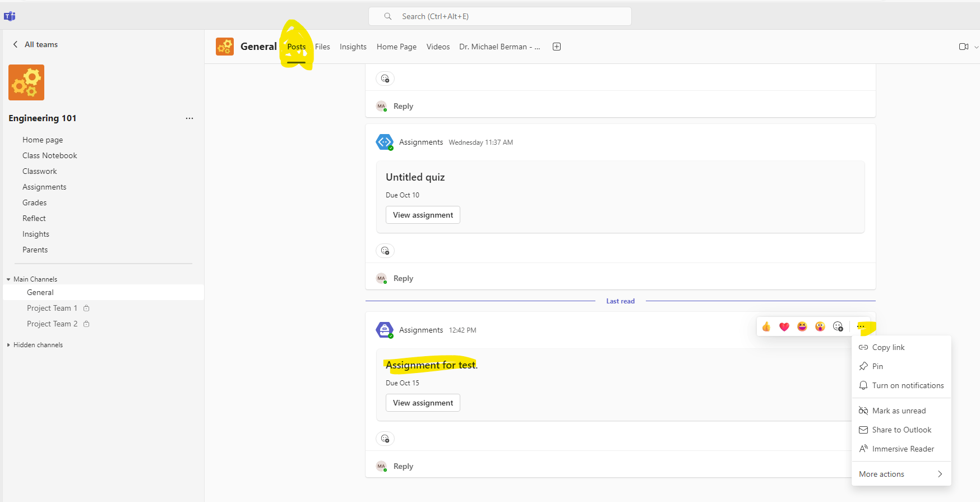This screenshot has height=502, width=980.
Task: Choose Copy link from context menu
Action: click(902, 347)
